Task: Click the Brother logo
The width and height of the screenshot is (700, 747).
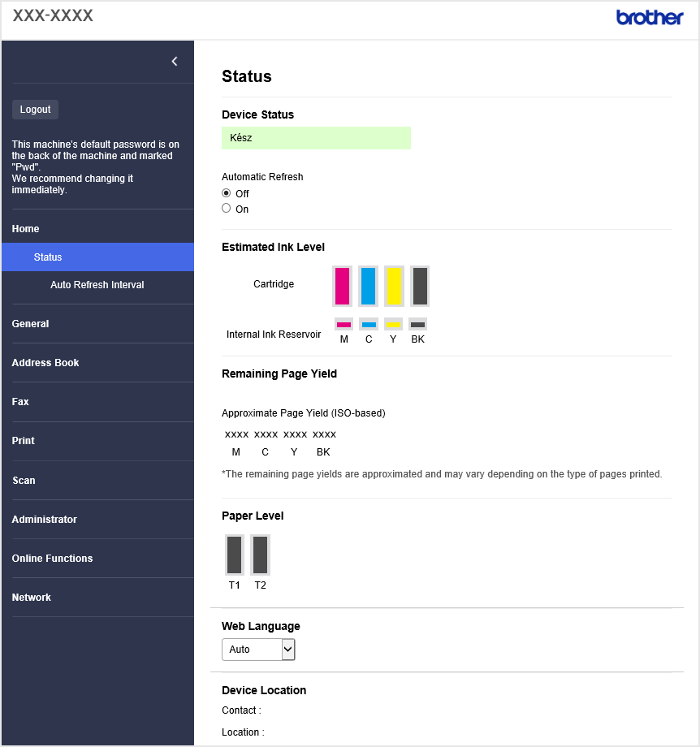Action: pyautogui.click(x=650, y=18)
